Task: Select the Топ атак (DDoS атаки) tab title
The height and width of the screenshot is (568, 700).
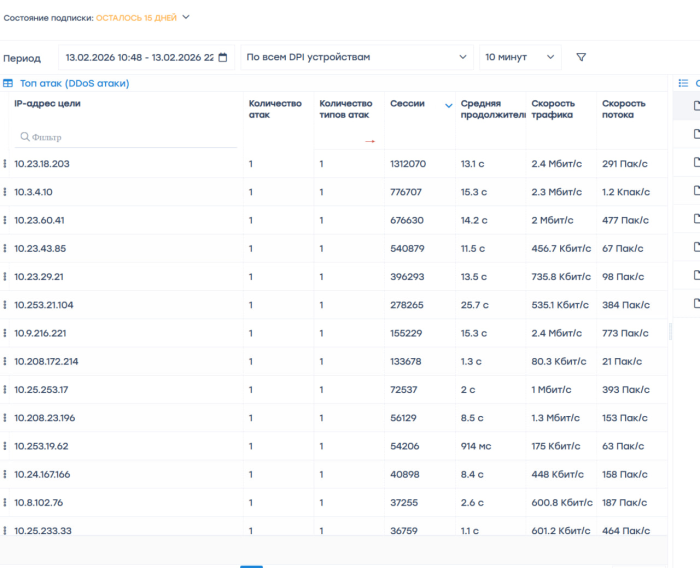Action: [x=74, y=84]
